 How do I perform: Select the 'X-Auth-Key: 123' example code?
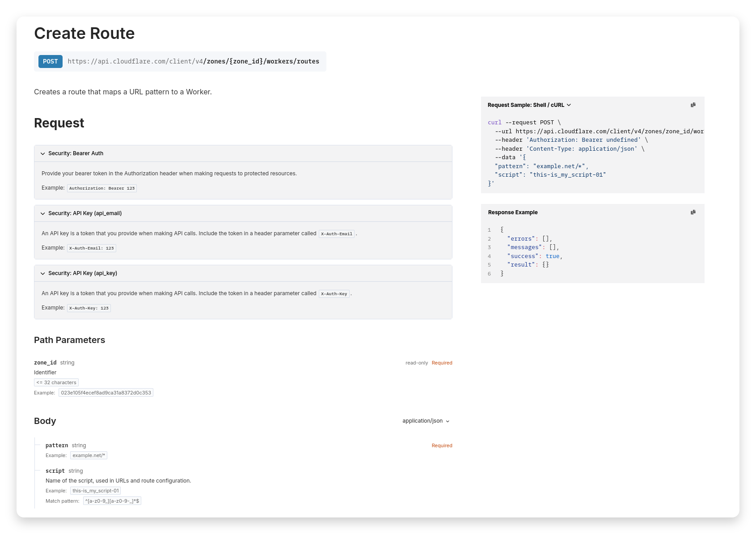point(89,308)
